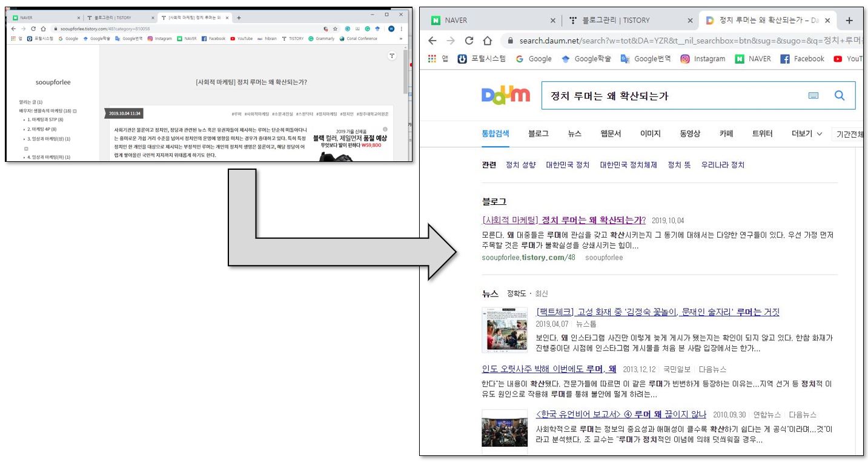Select 이미지 search tab on Daum
868x462 pixels.
click(651, 133)
